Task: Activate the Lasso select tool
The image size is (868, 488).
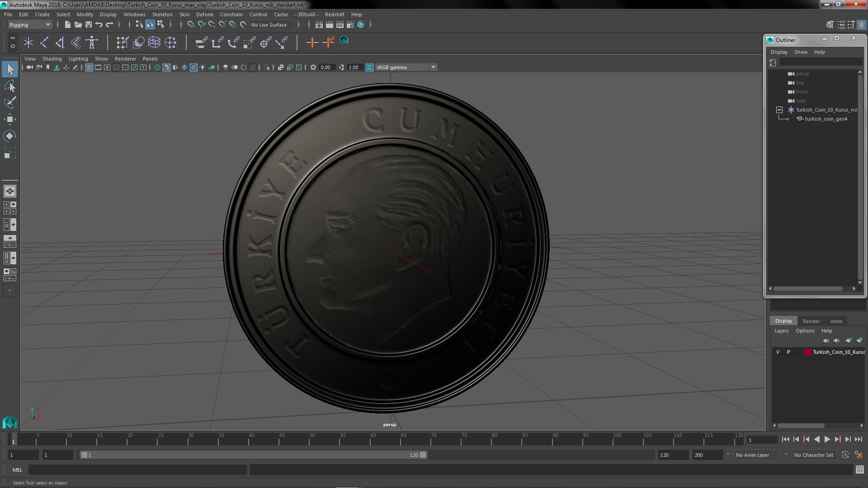Action: point(10,86)
